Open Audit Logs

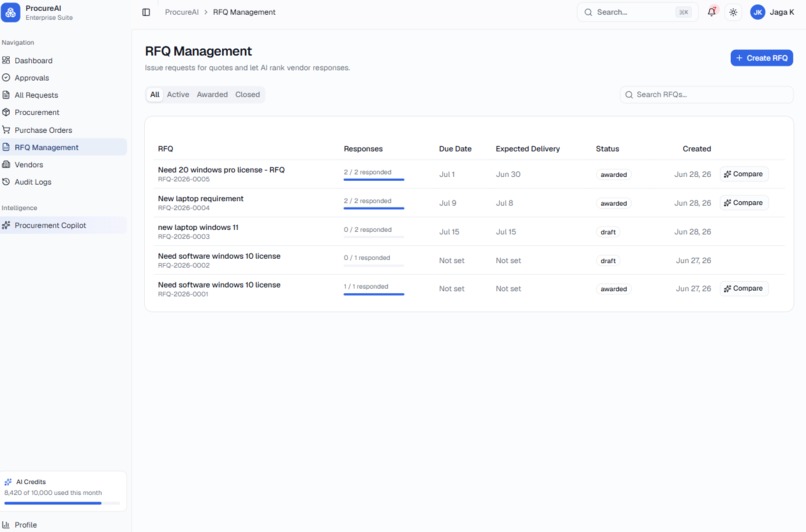(x=33, y=182)
